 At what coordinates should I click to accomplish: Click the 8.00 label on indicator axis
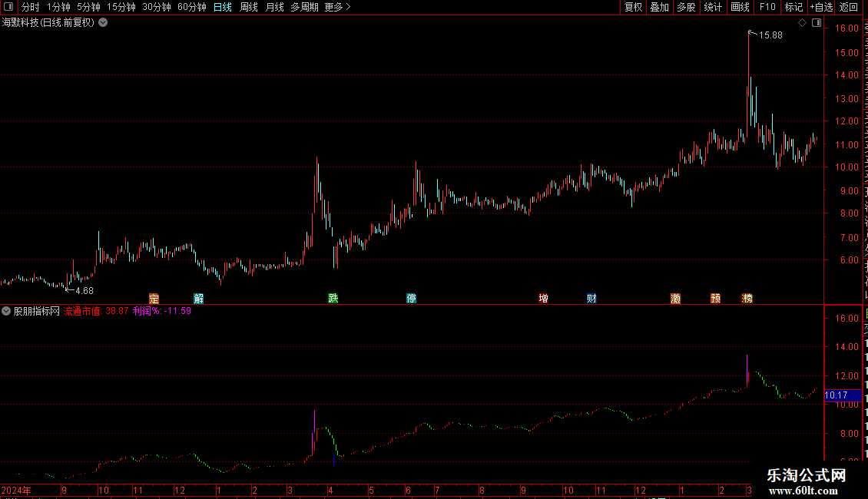coord(849,434)
